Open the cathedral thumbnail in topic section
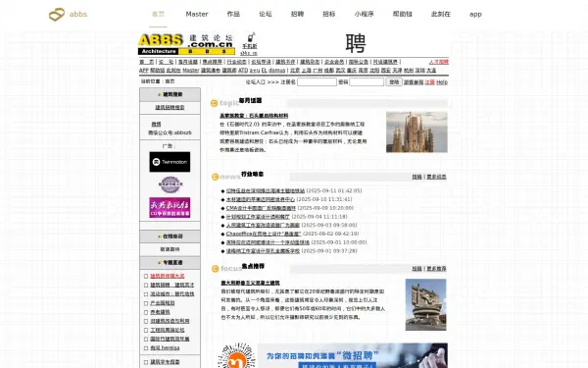 [416, 131]
